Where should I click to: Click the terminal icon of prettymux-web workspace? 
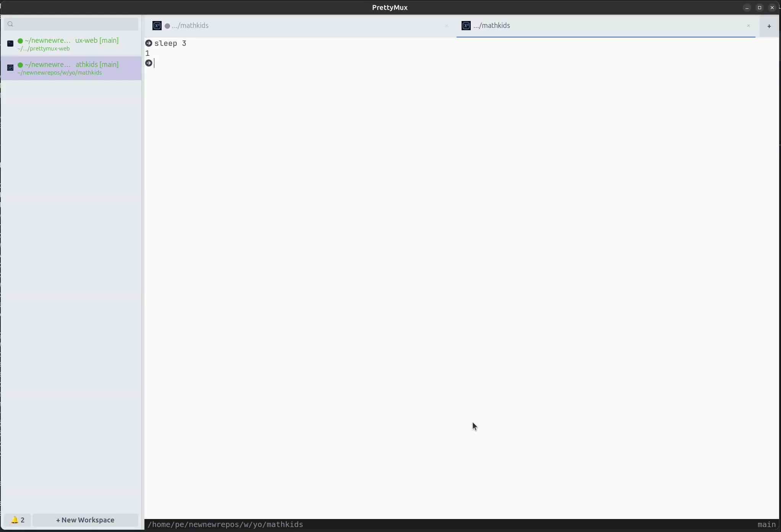(10, 44)
